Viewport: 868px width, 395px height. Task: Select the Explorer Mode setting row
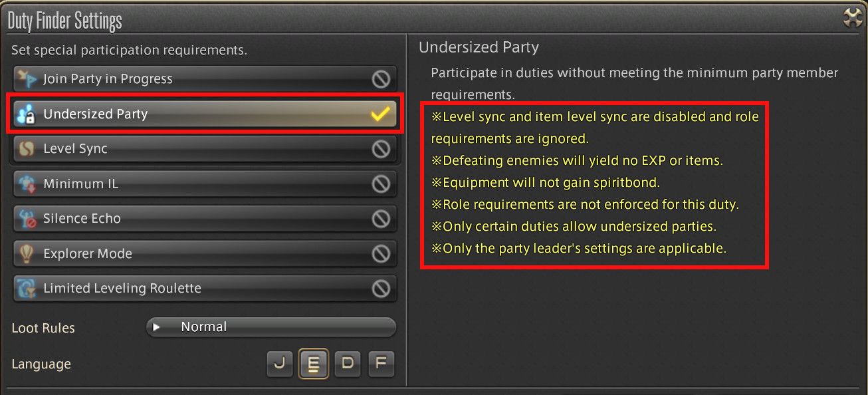(x=199, y=253)
